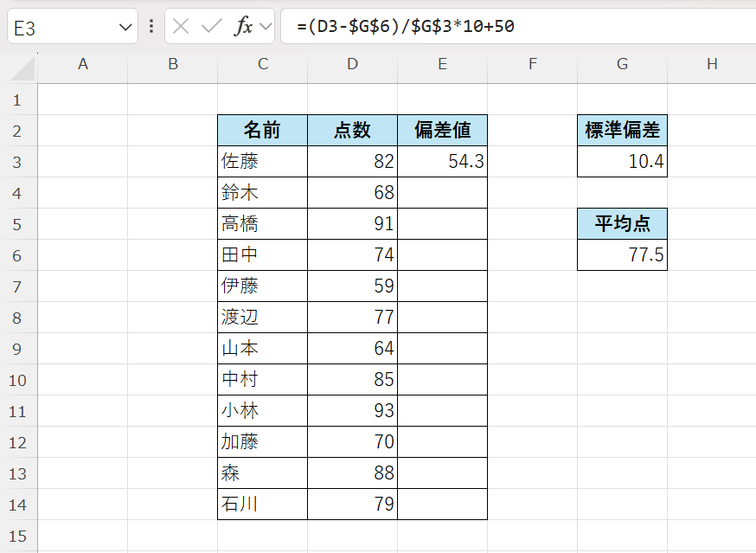Select the score cell showing 93
This screenshot has width=756, height=553.
click(x=352, y=411)
